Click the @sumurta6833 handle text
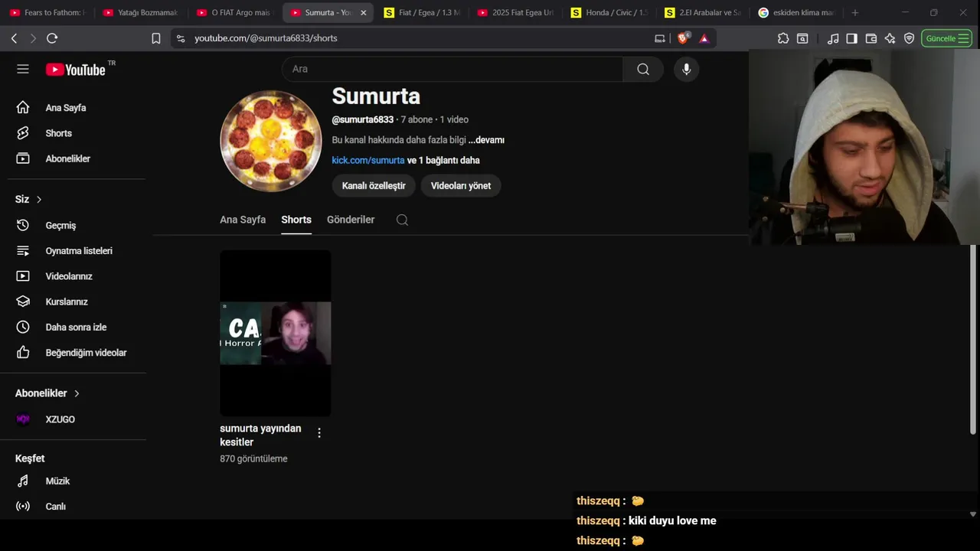Image resolution: width=980 pixels, height=551 pixels. pos(362,119)
